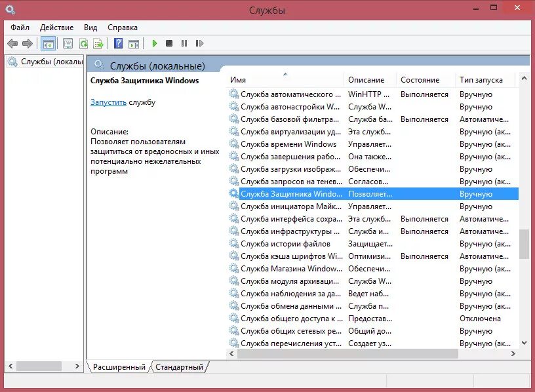Click the gear icon of Служба кэша шрифтов row
This screenshot has height=392, width=535.
233,256
